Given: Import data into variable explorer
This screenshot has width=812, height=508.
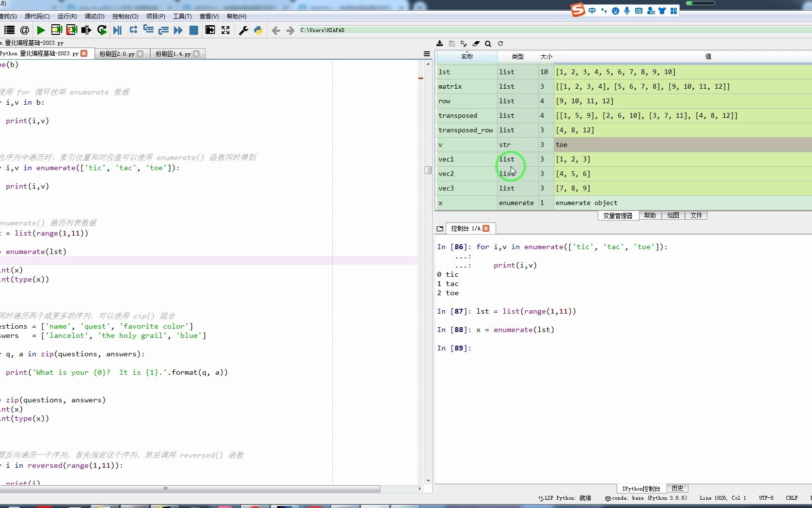Looking at the screenshot, I should click(439, 44).
